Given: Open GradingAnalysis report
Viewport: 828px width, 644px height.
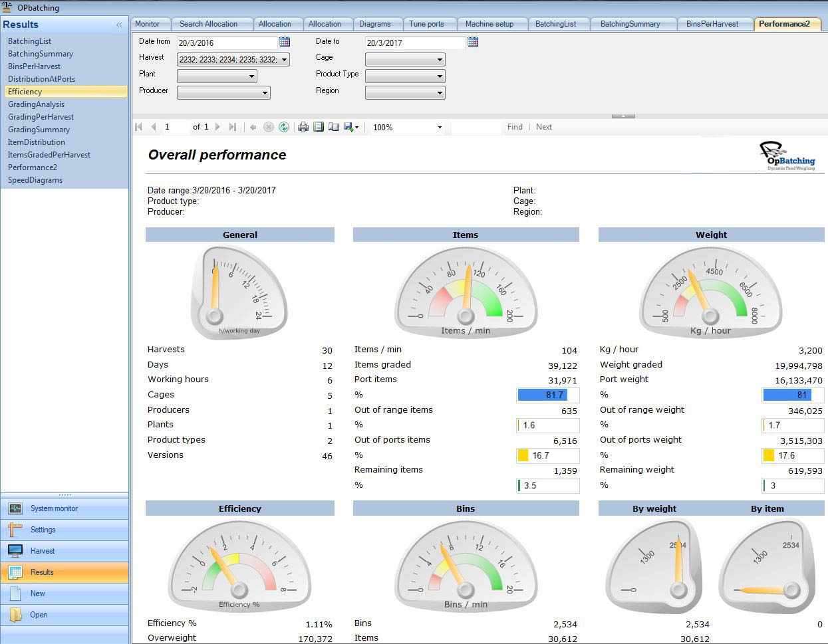Looking at the screenshot, I should coord(37,104).
